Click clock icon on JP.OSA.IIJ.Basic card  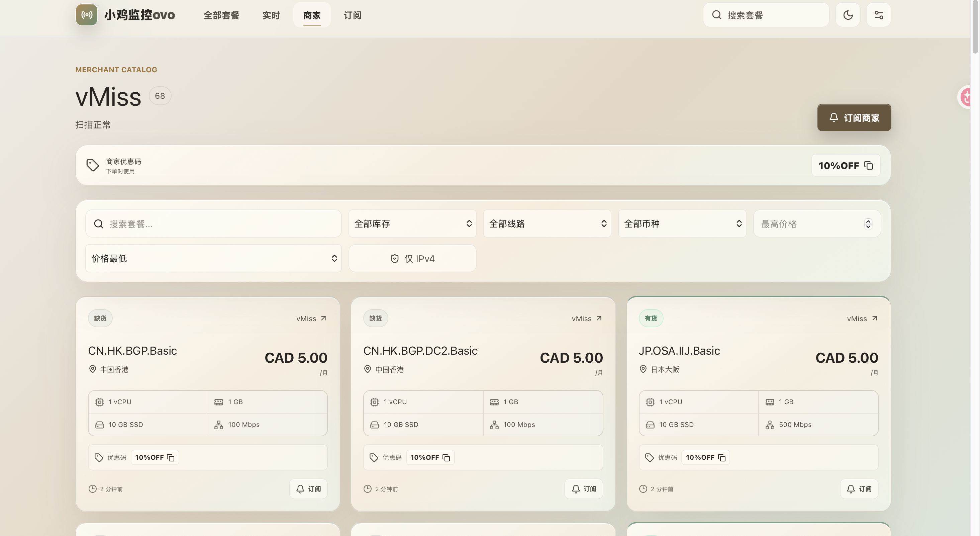[x=643, y=489]
